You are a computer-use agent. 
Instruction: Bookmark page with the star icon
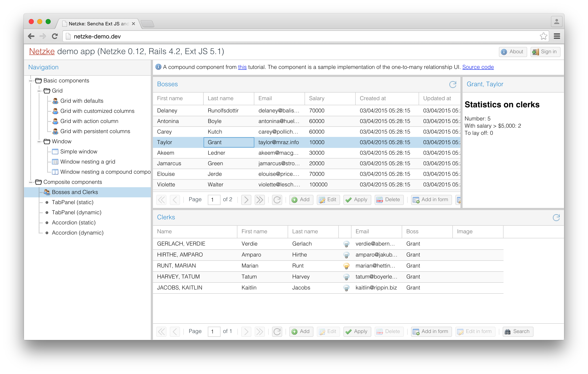coord(543,36)
